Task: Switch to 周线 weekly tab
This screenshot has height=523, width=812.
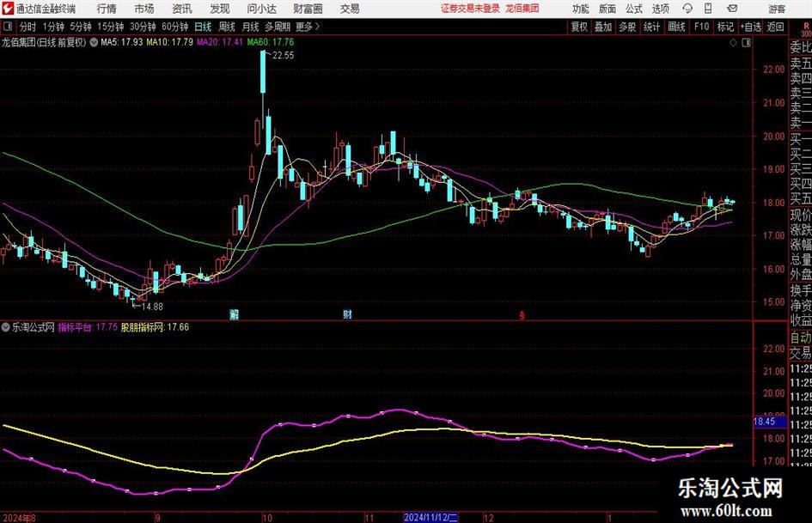Action: click(x=226, y=27)
